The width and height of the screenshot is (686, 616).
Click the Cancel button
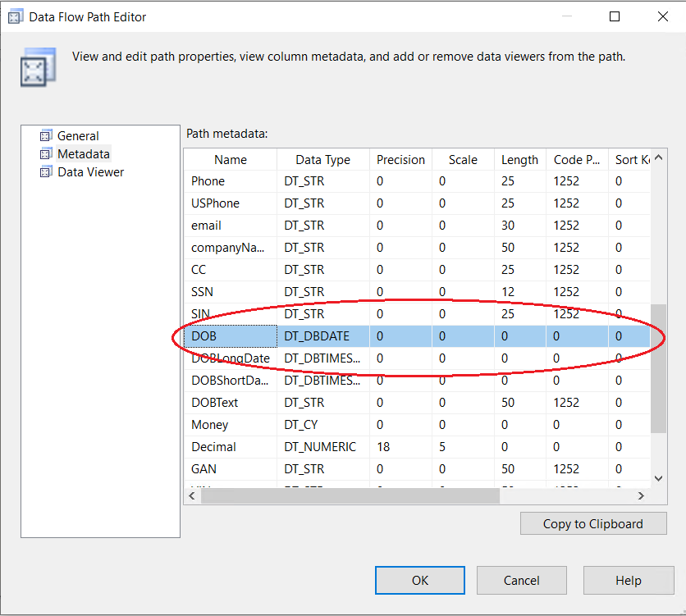521,580
